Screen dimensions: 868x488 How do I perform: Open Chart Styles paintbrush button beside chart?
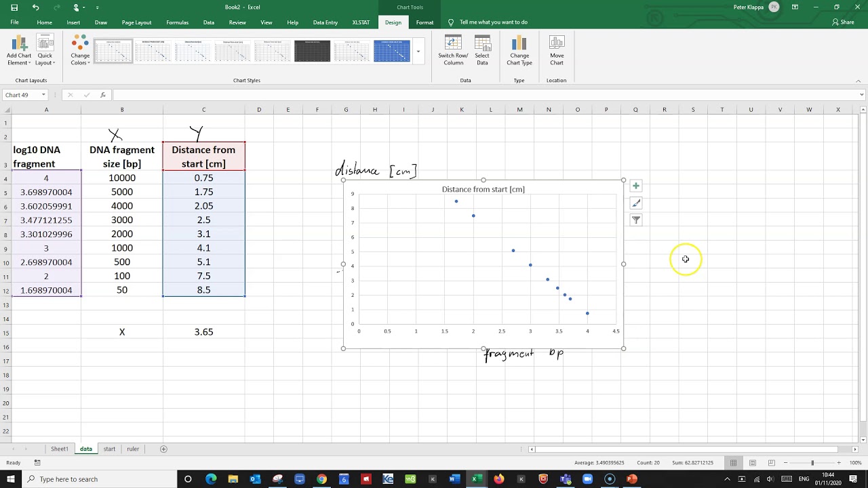pos(636,203)
